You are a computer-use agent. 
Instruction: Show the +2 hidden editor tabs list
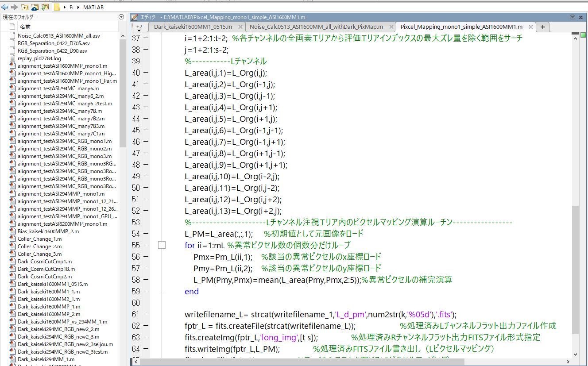tap(139, 27)
